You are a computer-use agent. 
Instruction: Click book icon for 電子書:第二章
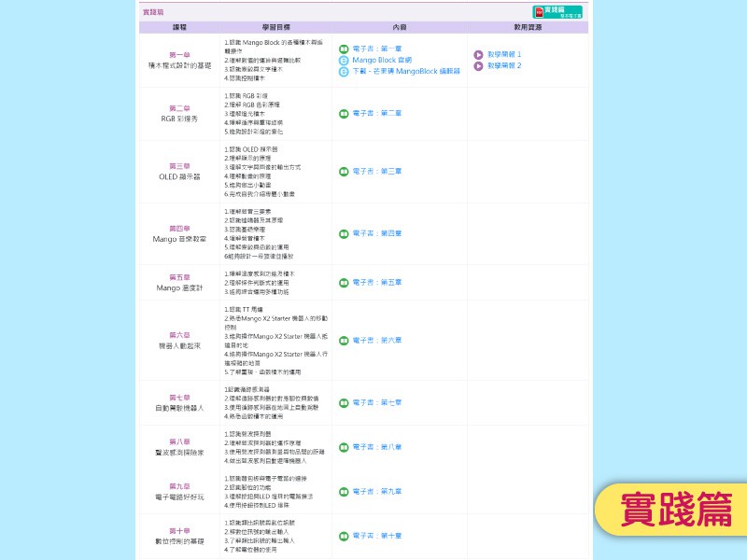[x=344, y=114]
